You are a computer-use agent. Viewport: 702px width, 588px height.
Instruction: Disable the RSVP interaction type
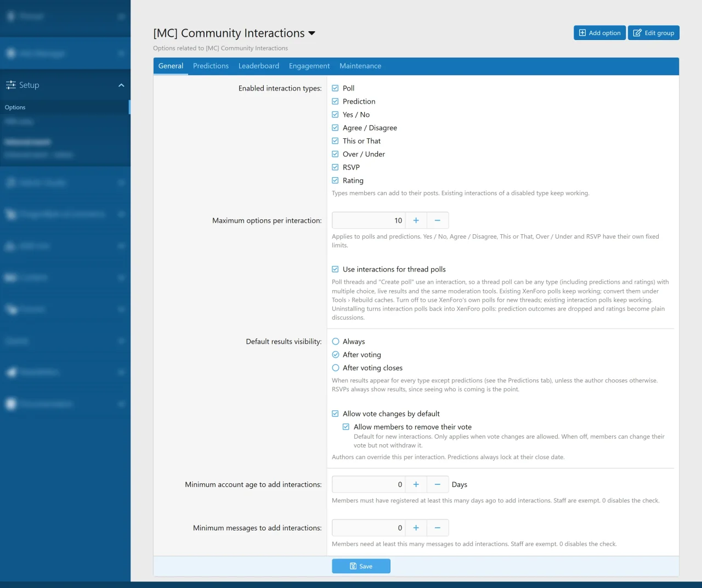335,167
